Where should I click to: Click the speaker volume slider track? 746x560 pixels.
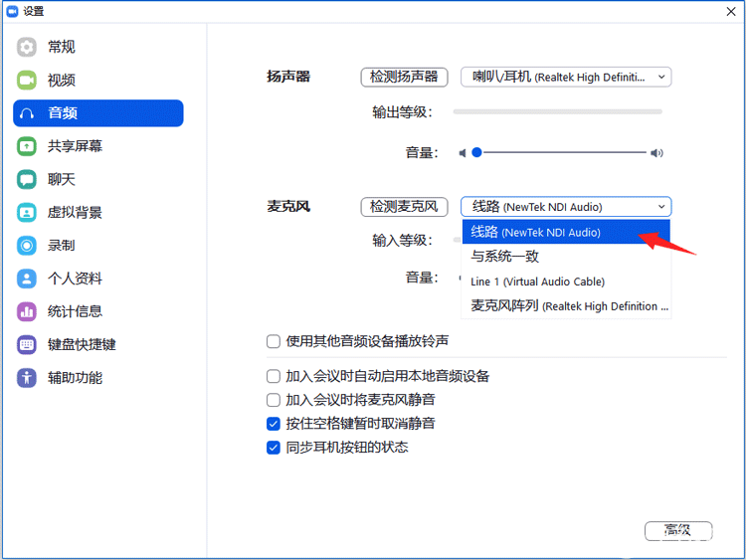click(564, 152)
